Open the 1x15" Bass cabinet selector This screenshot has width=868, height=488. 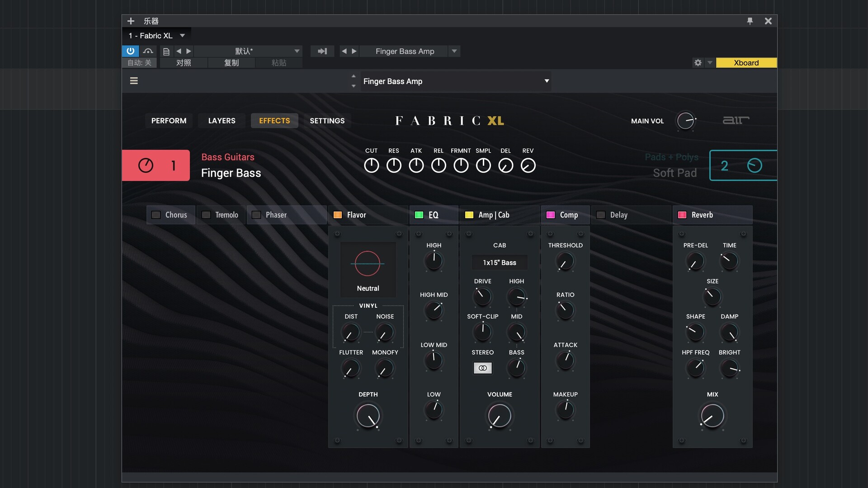coord(499,263)
